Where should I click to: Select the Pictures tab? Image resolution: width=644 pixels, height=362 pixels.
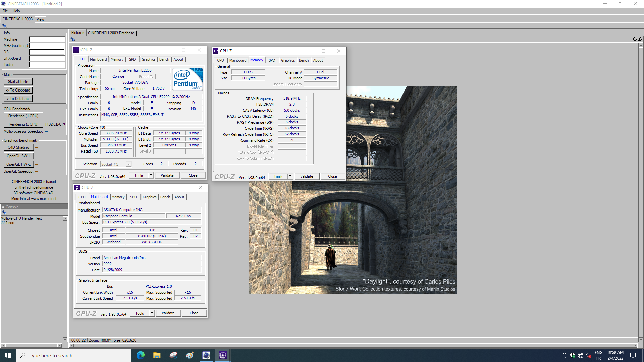click(78, 33)
